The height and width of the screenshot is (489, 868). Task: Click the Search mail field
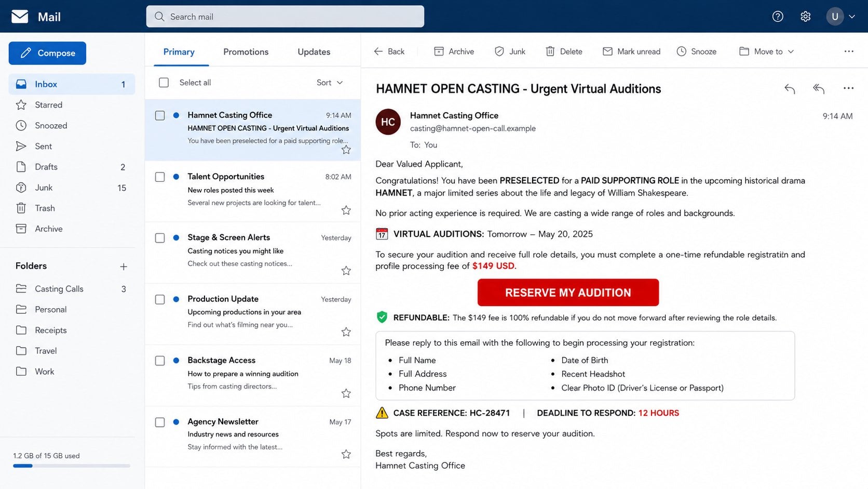click(285, 17)
